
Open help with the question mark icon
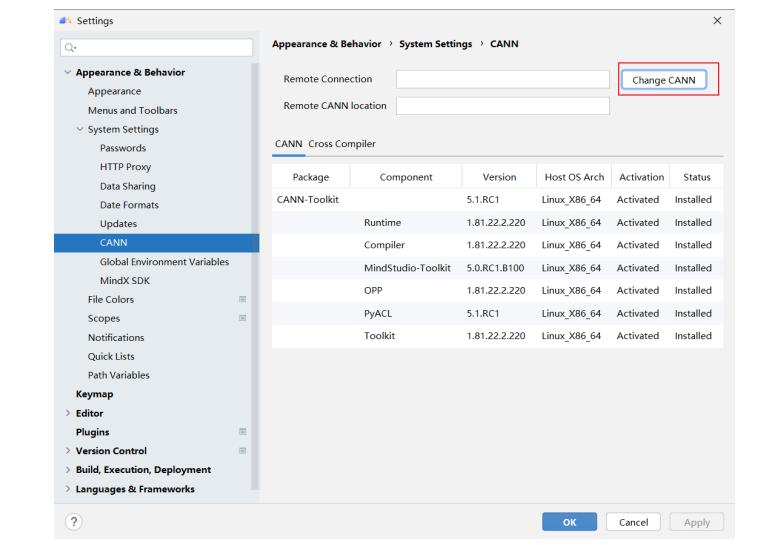coord(75,522)
